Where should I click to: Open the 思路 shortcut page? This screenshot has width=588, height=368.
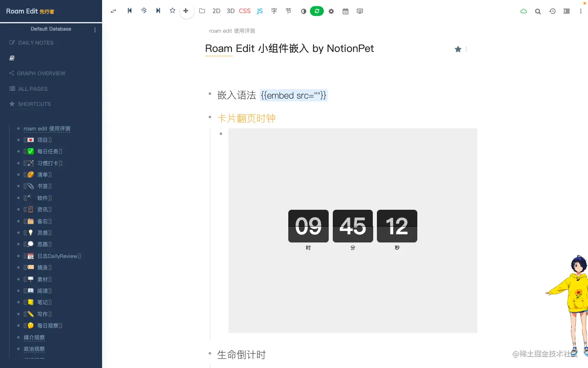[x=38, y=244]
